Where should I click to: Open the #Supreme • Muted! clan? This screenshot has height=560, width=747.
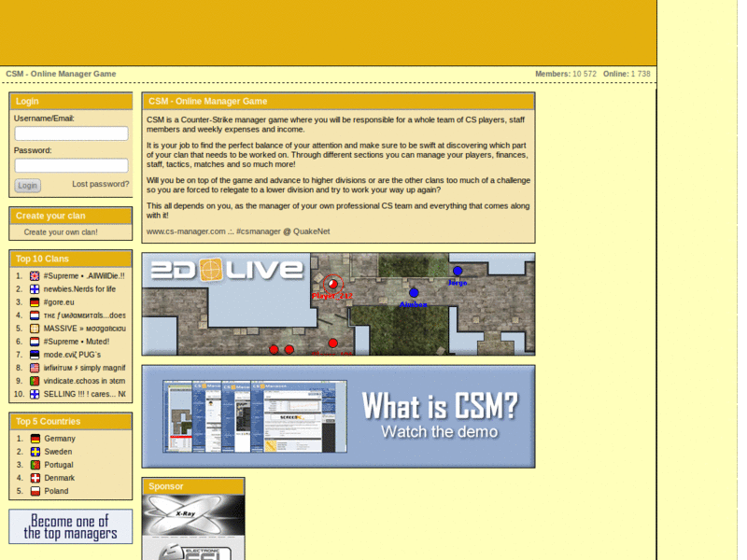pos(77,342)
